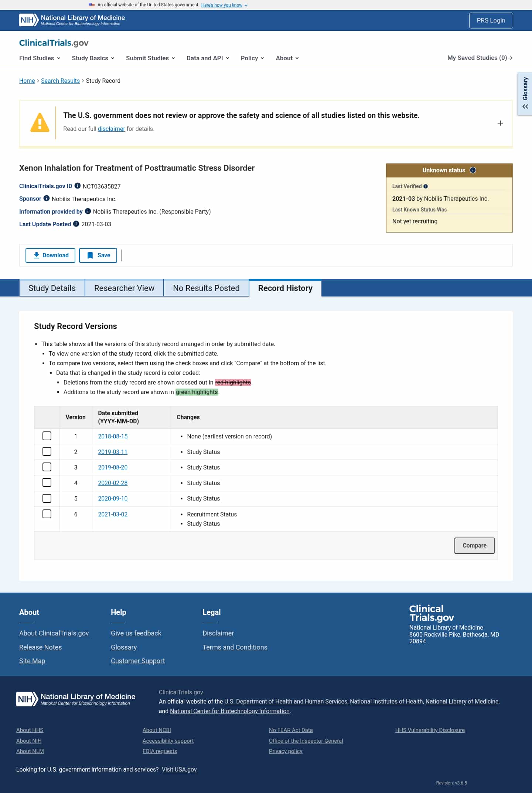The width and height of the screenshot is (532, 793).
Task: Open version submitted on 2019-08-20
Action: 113,467
